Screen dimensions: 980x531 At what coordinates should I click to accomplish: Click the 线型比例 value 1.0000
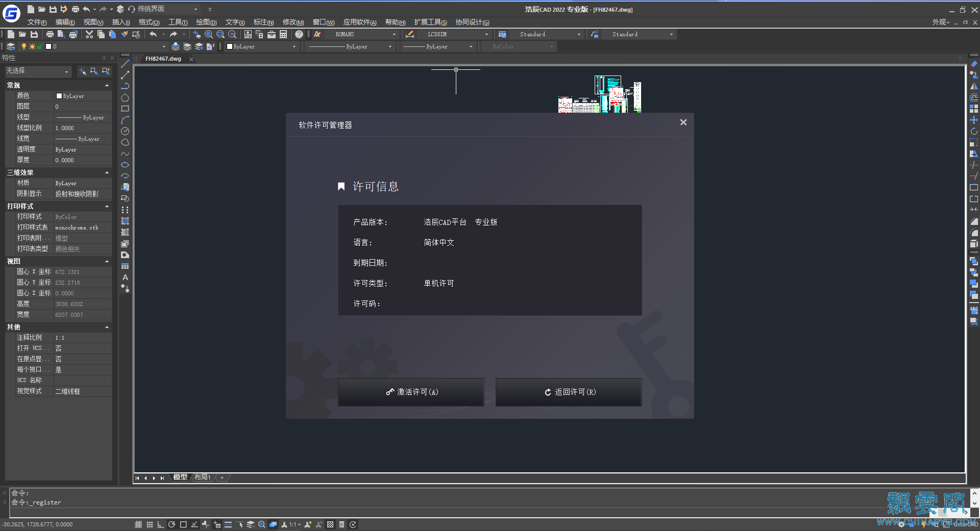pos(83,128)
